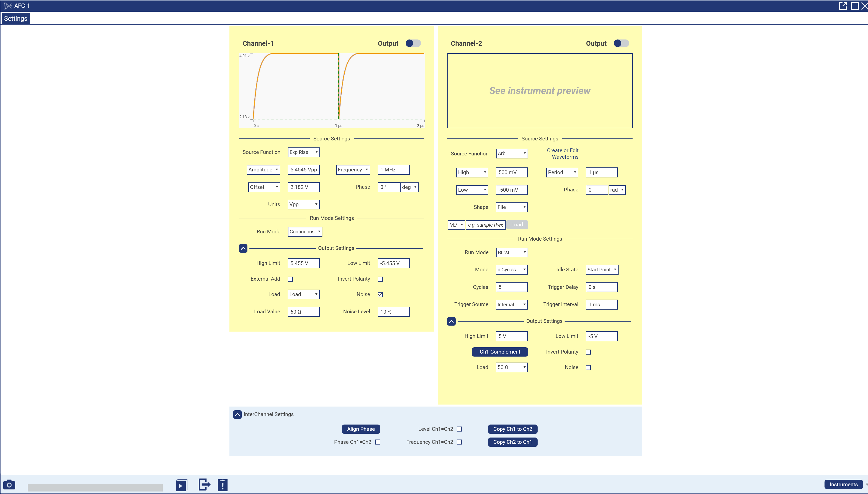Click Create or Edit Waveforms link

click(563, 154)
